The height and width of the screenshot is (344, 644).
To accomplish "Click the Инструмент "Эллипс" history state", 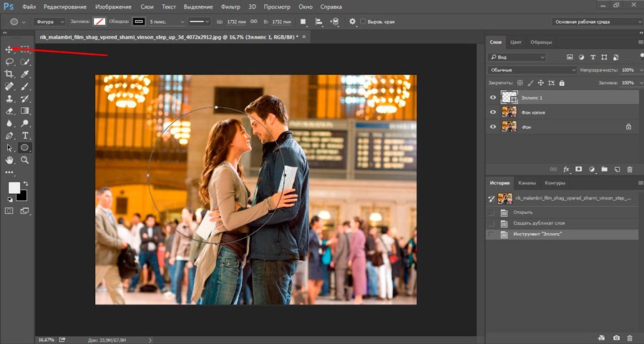I will pyautogui.click(x=562, y=235).
